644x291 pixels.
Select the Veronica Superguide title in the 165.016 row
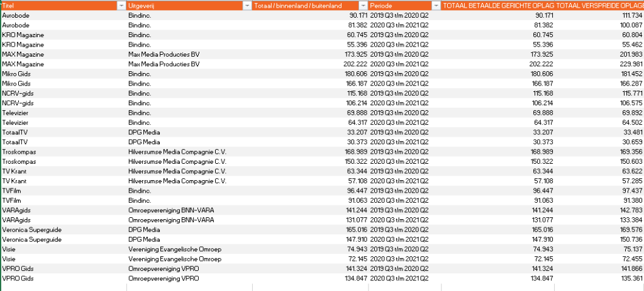pos(31,230)
